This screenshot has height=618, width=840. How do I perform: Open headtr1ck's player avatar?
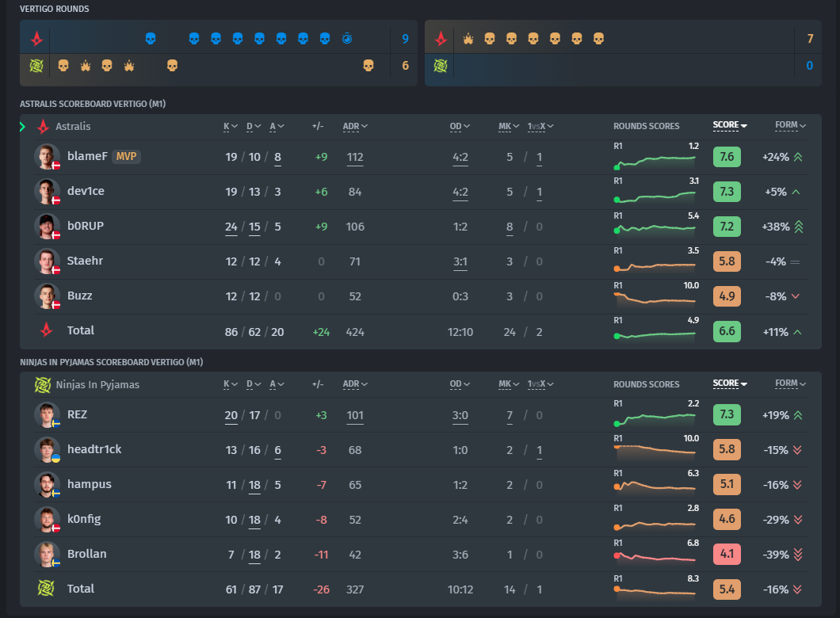tap(47, 449)
